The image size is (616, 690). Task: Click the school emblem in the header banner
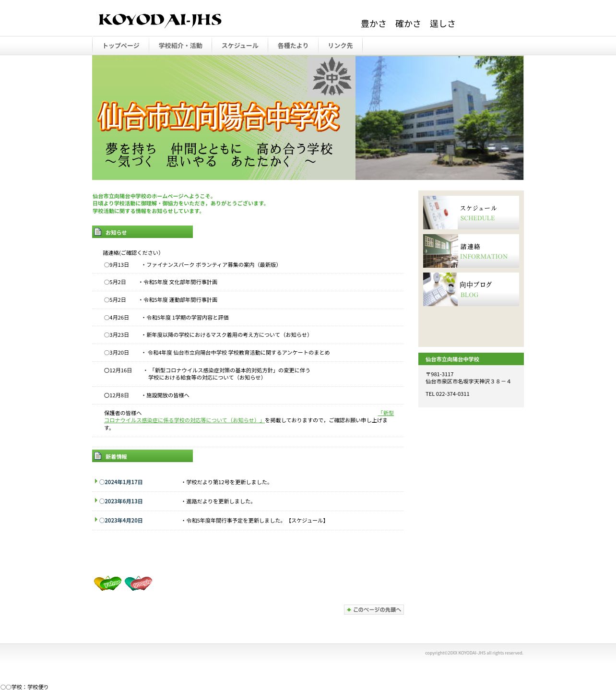click(x=332, y=76)
